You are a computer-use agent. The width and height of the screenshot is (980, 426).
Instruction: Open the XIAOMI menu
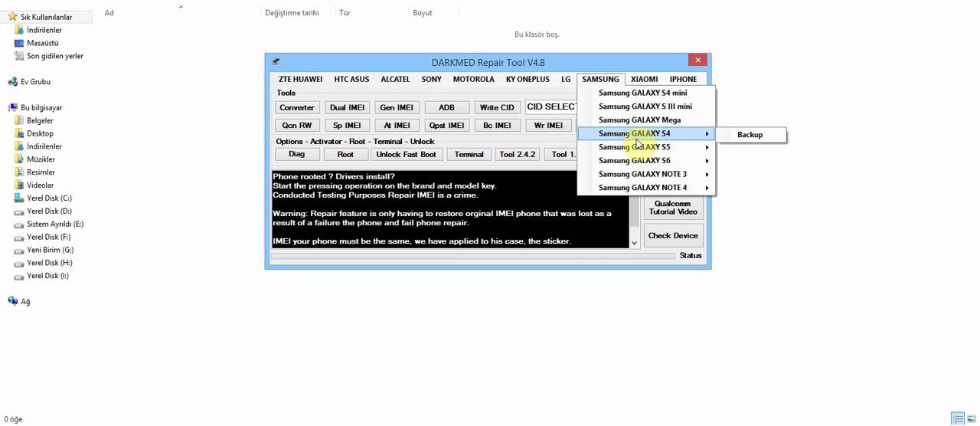644,79
